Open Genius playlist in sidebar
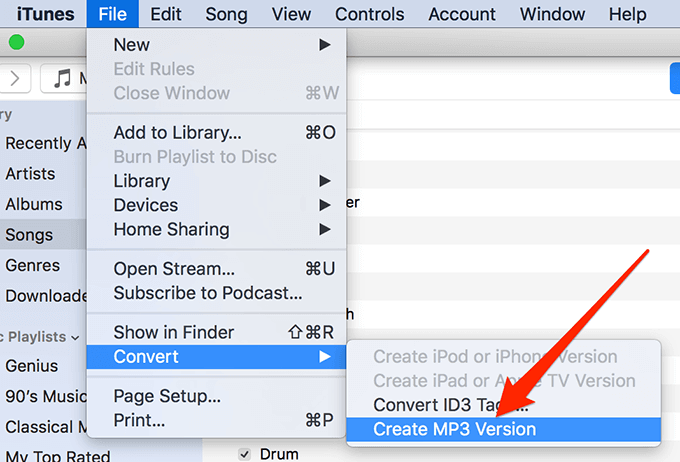The image size is (680, 462). click(x=32, y=366)
